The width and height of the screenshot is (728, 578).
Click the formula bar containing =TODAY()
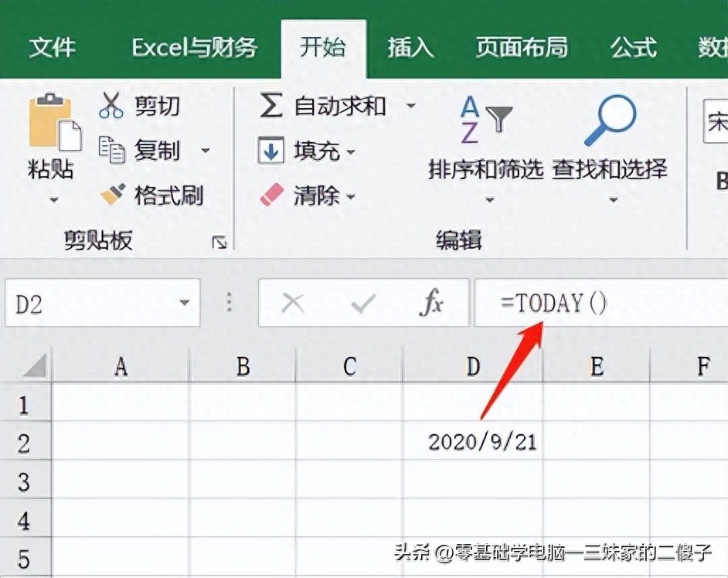click(603, 304)
